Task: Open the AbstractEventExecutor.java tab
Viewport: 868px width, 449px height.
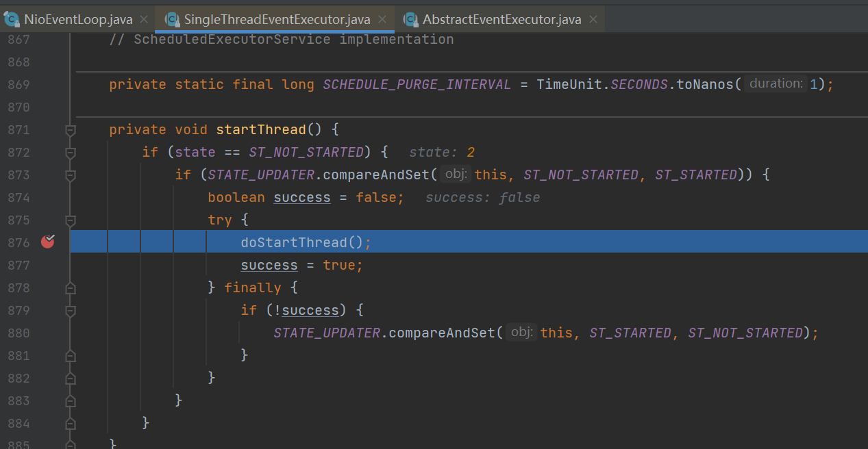Action: coord(501,20)
